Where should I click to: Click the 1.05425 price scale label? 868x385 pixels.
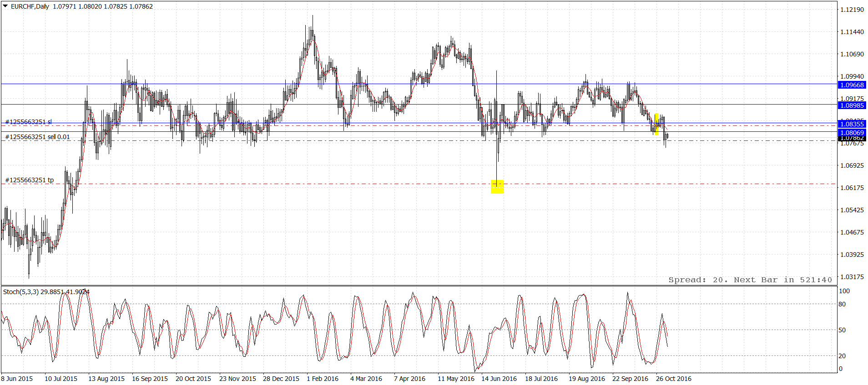(852, 210)
